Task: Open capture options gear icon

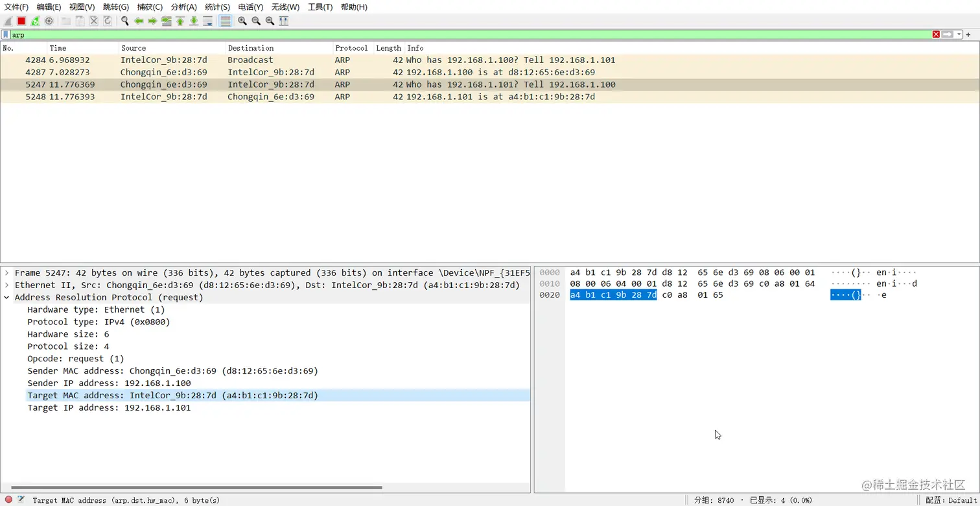Action: (49, 21)
